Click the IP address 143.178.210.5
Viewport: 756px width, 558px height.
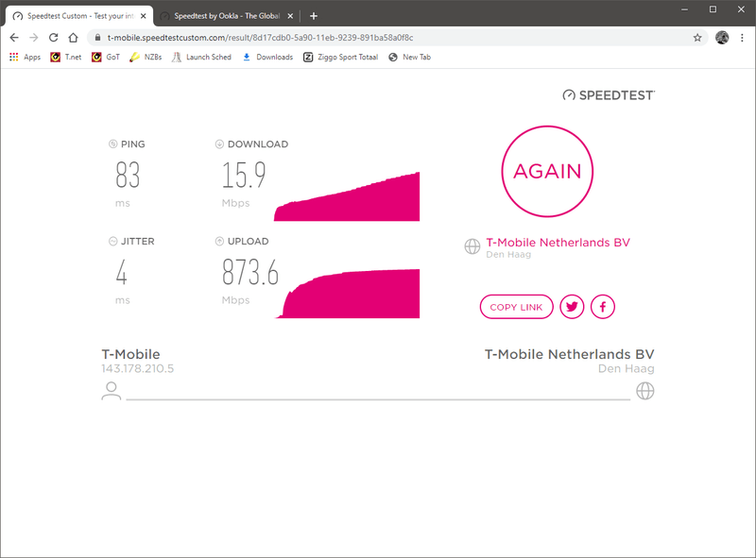pyautogui.click(x=137, y=368)
